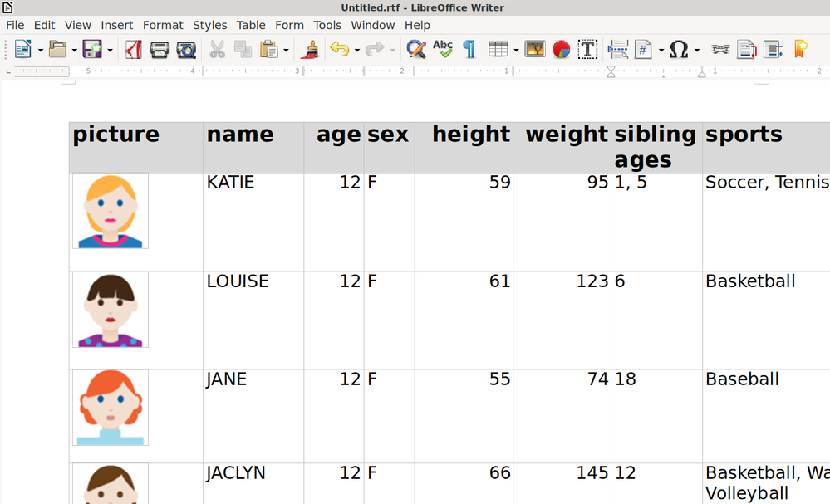Click the Insert Field icon

click(643, 50)
